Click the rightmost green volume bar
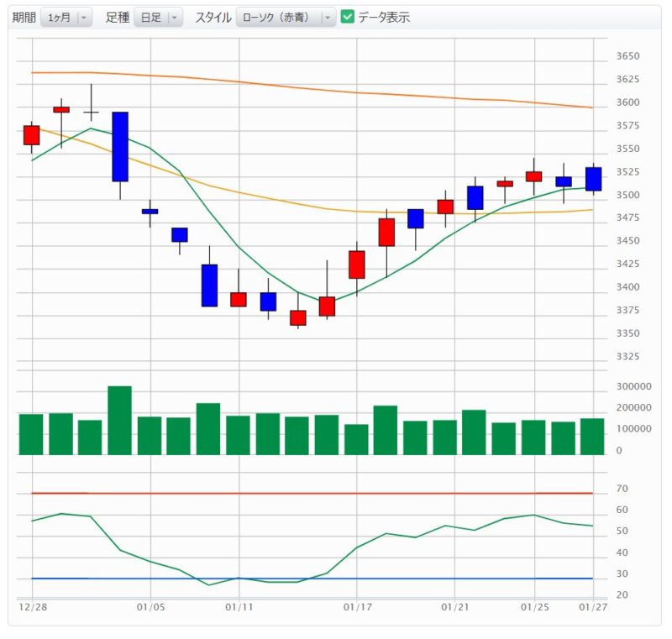672x639 pixels. click(x=592, y=436)
